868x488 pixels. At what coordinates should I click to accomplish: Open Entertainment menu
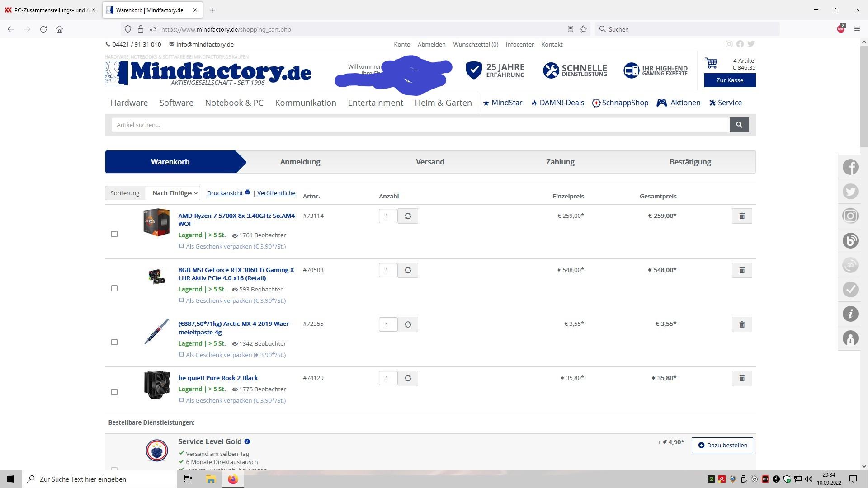pos(376,103)
